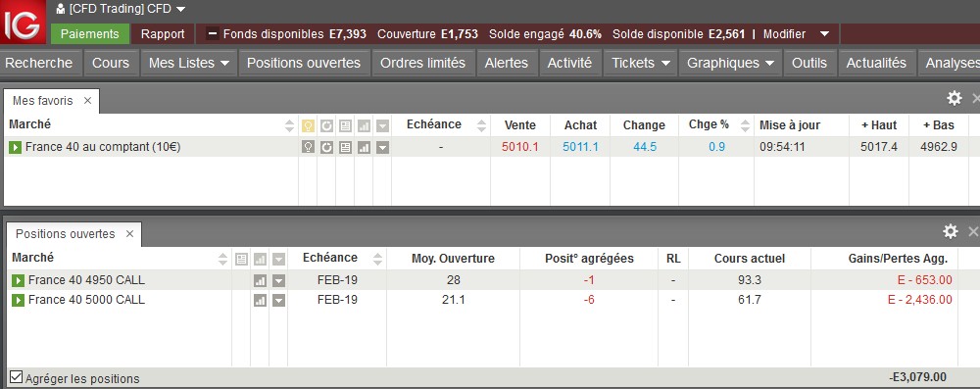This screenshot has width=980, height=389.
Task: Click the Modifier label in the funds bar
Action: point(784,33)
